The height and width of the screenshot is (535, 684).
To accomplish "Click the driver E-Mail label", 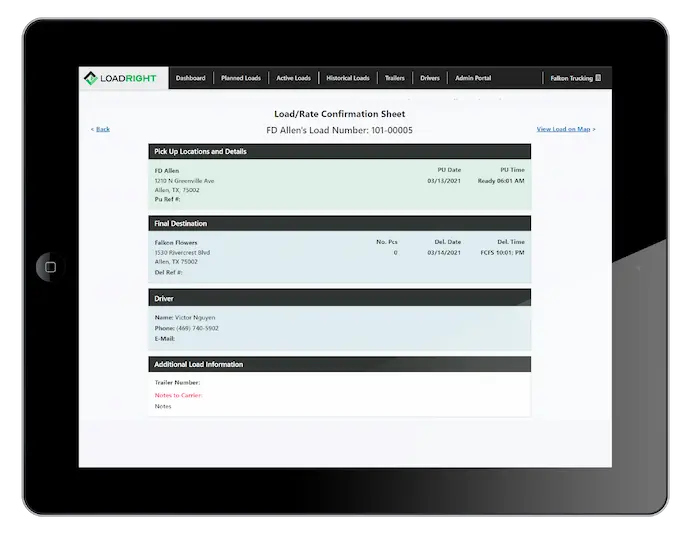I will tap(164, 339).
